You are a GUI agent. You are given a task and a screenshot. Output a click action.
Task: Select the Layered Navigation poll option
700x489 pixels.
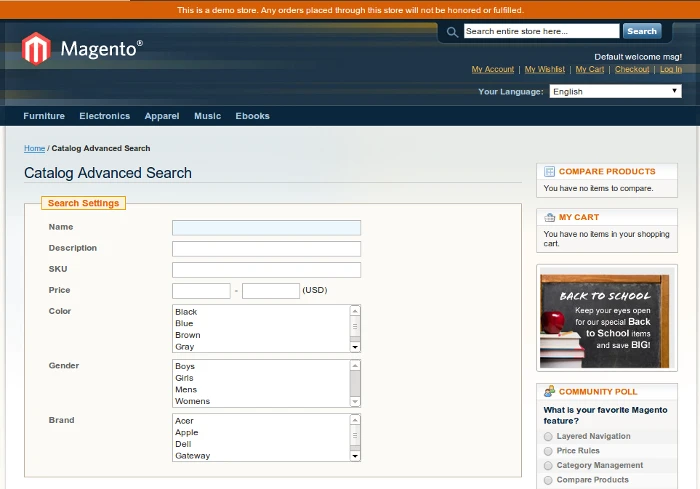tap(548, 436)
